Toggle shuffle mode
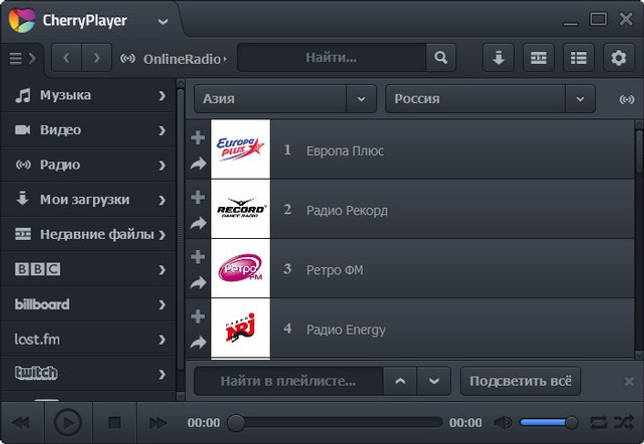The image size is (644, 444). [623, 422]
